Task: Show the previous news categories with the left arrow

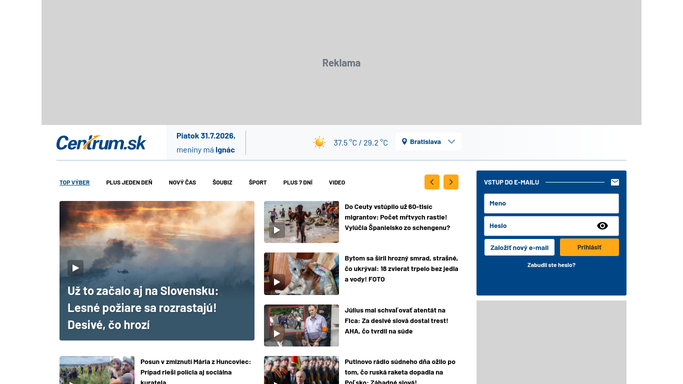Action: (x=432, y=182)
